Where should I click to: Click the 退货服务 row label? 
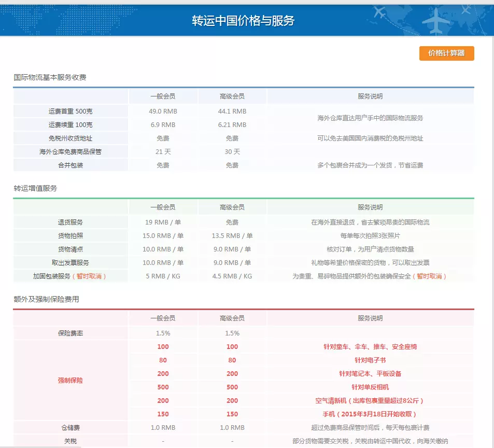pos(70,222)
